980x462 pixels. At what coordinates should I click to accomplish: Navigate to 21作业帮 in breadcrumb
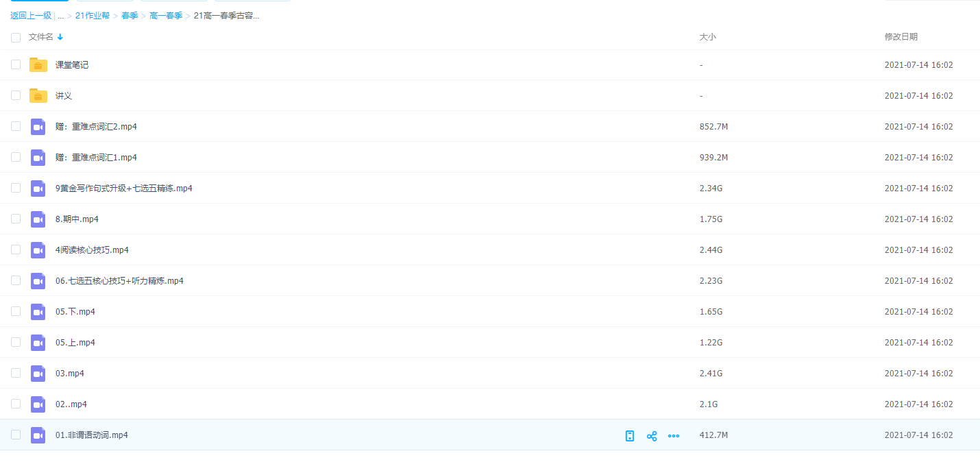pyautogui.click(x=92, y=16)
